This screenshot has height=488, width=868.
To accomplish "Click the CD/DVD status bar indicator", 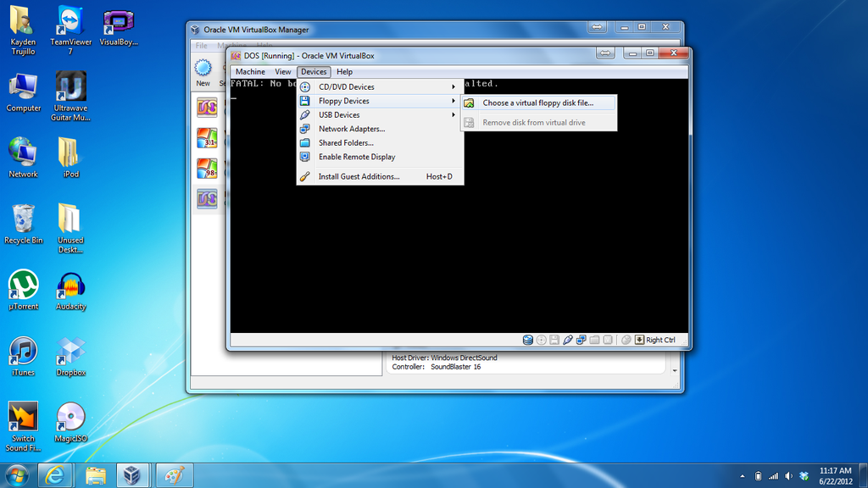I will (x=542, y=340).
